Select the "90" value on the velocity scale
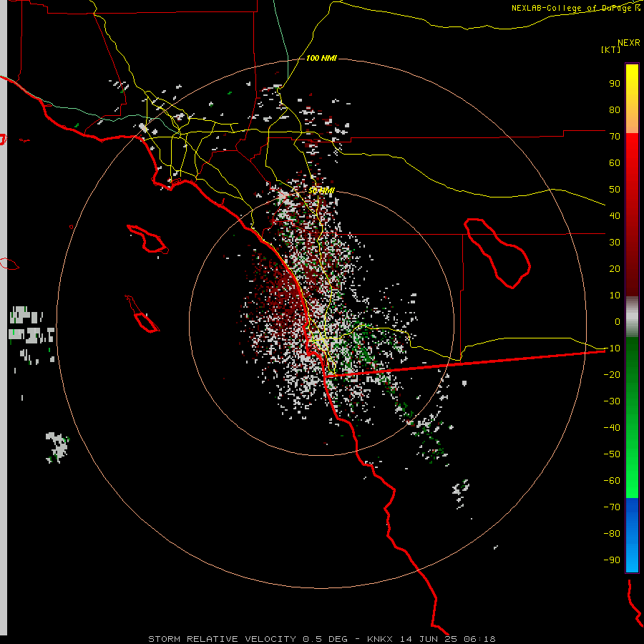The height and width of the screenshot is (644, 644). (x=615, y=84)
